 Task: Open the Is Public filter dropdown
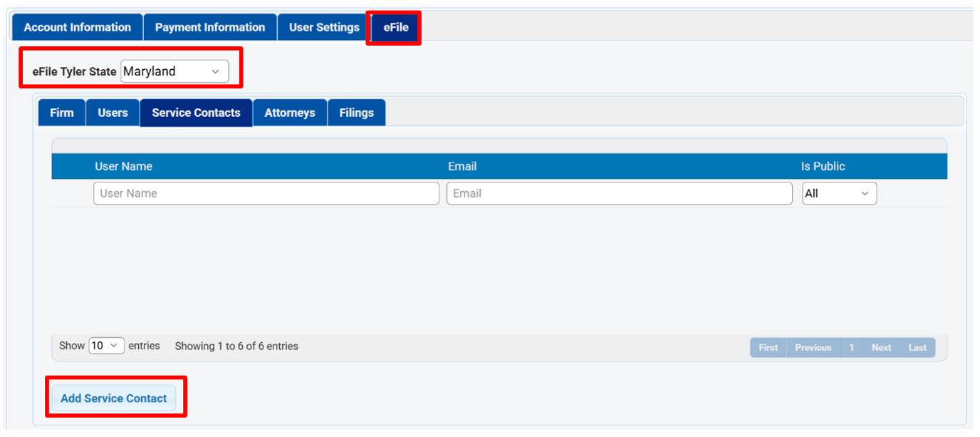(x=839, y=193)
